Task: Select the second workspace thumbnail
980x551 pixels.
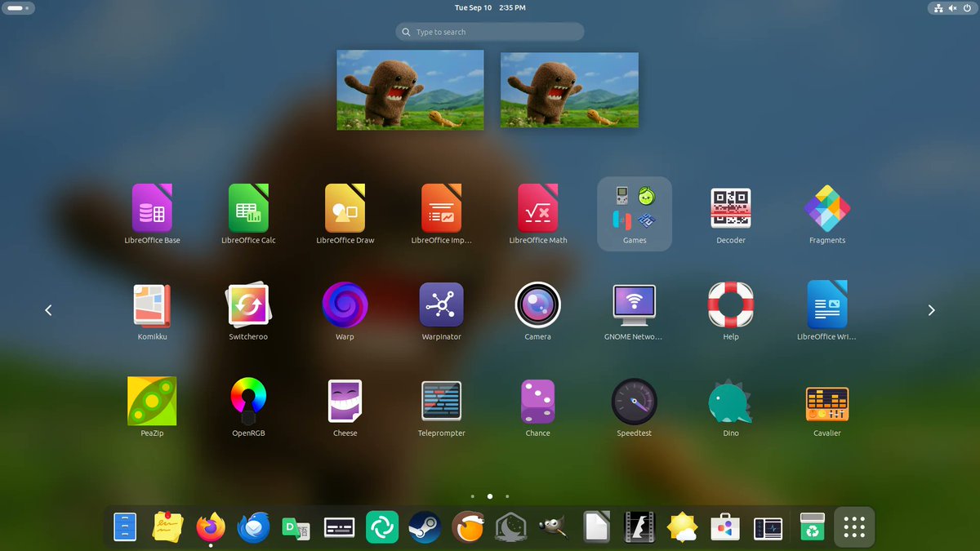Action: [x=569, y=90]
